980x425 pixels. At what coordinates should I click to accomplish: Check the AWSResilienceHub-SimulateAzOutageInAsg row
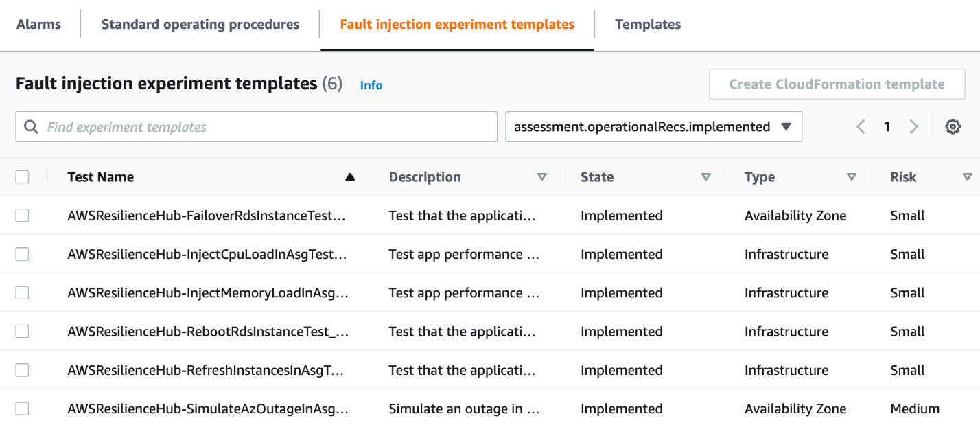[22, 408]
